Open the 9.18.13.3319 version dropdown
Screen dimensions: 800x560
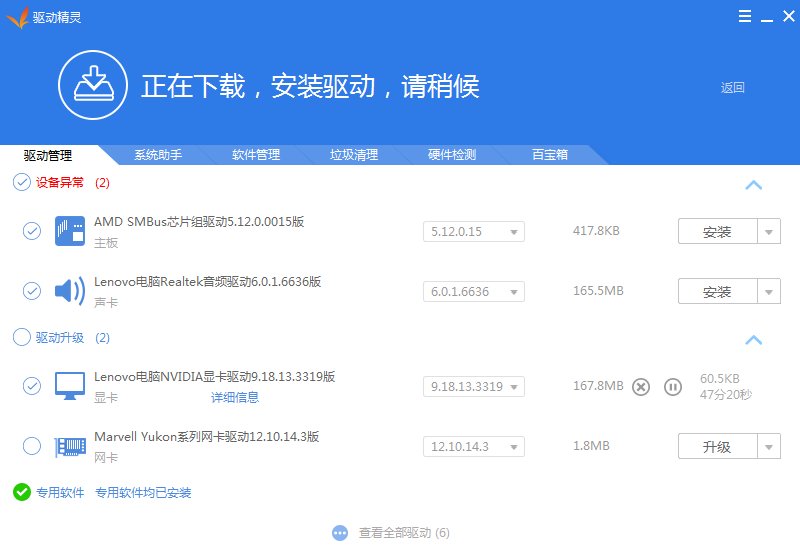[x=474, y=387]
